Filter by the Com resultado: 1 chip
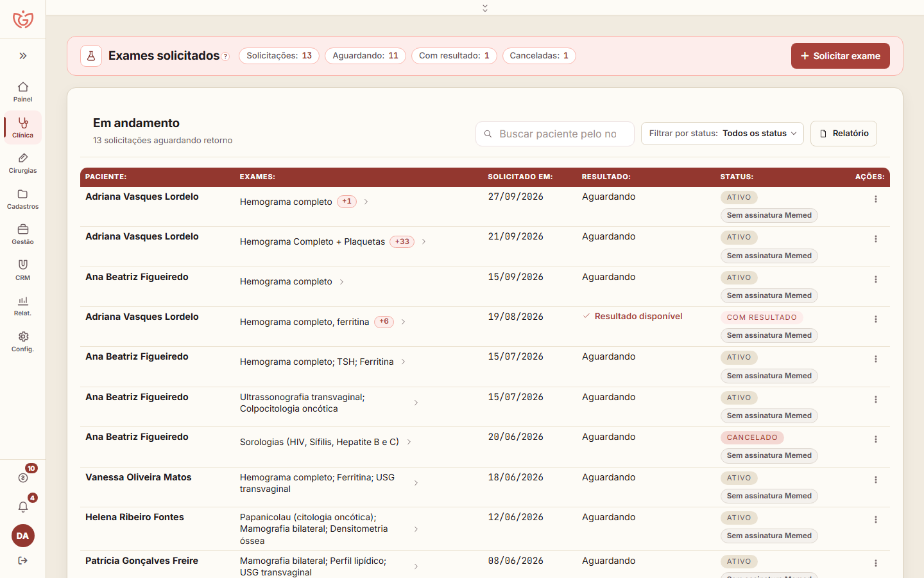Screen dimensions: 924x578 pyautogui.click(x=454, y=56)
